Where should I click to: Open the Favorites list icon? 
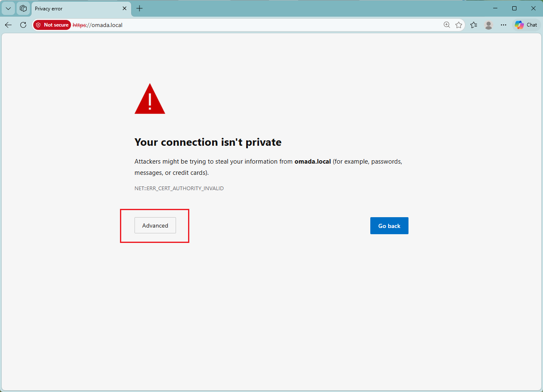click(474, 25)
